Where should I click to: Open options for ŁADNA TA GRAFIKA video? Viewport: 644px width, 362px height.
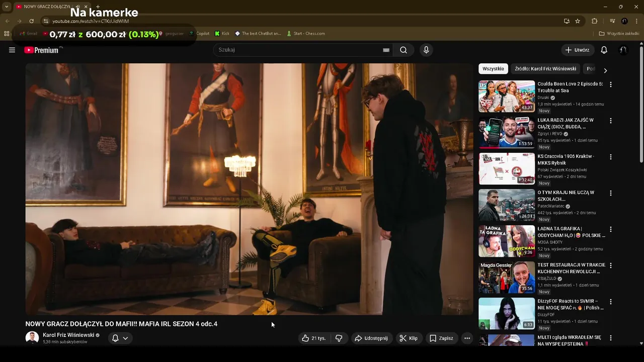click(611, 229)
